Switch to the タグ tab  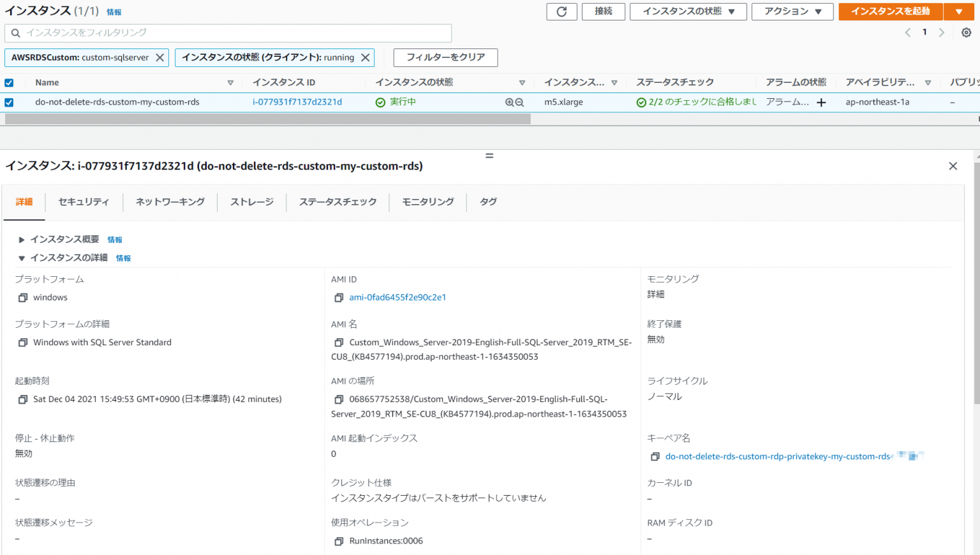tap(488, 202)
